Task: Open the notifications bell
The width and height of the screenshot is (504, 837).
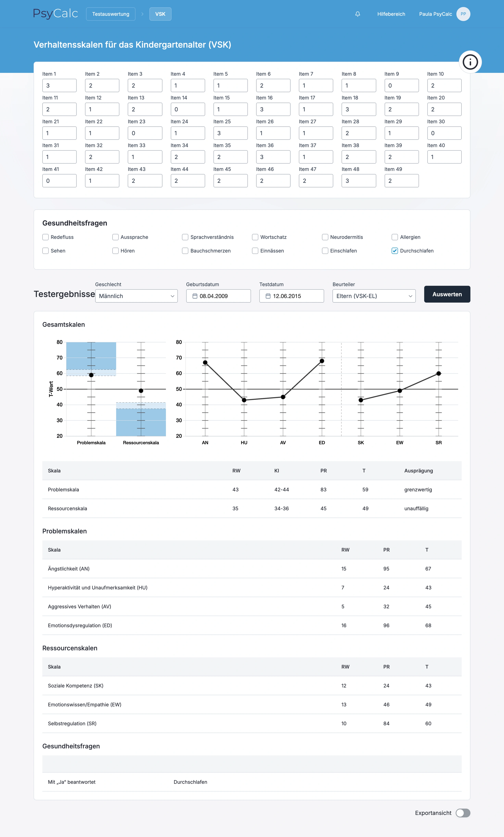Action: 357,14
